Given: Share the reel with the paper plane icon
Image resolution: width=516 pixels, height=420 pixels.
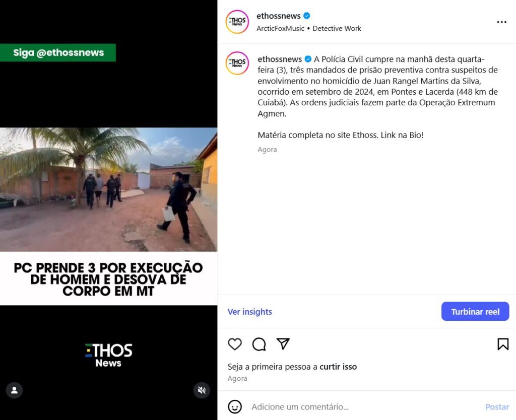Looking at the screenshot, I should pos(283,343).
